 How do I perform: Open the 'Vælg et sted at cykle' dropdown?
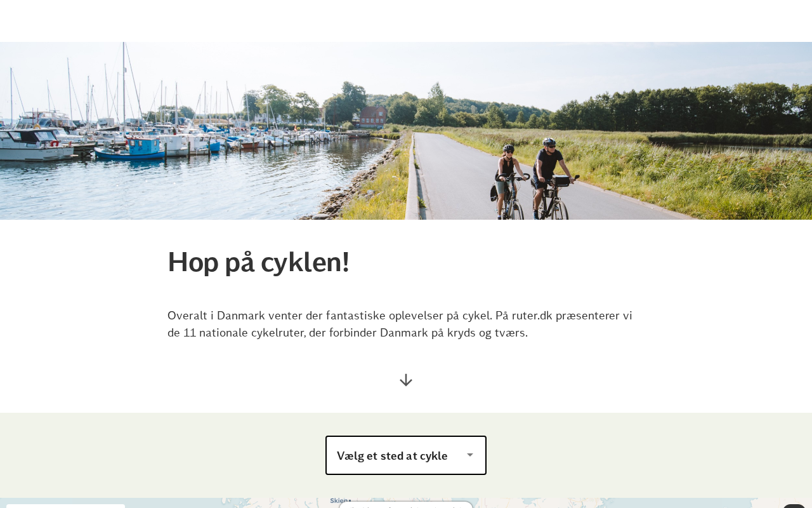(406, 455)
